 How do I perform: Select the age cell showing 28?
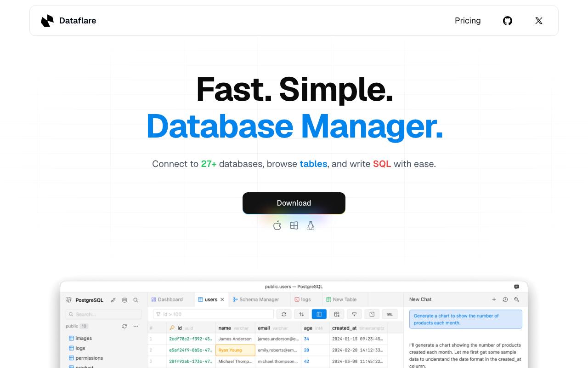click(x=315, y=350)
